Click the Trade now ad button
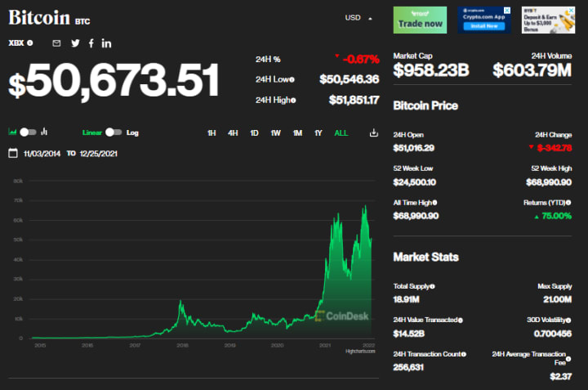The image size is (588, 390). coord(420,20)
